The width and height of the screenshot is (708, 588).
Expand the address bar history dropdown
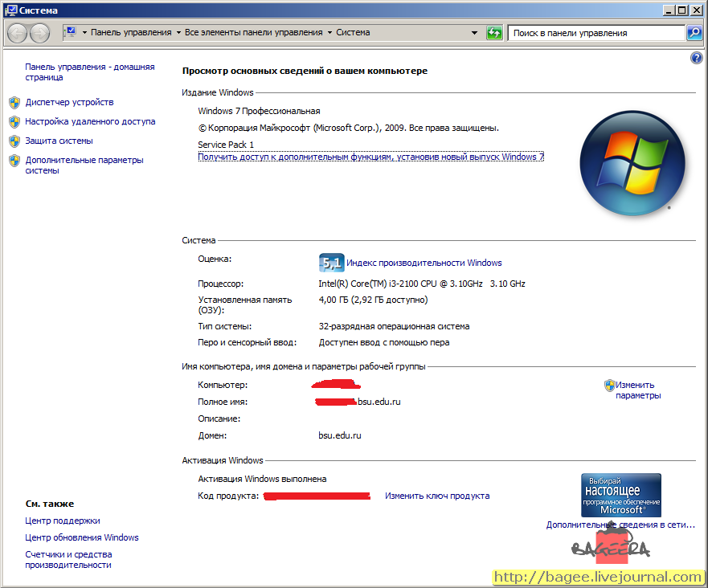click(x=474, y=32)
